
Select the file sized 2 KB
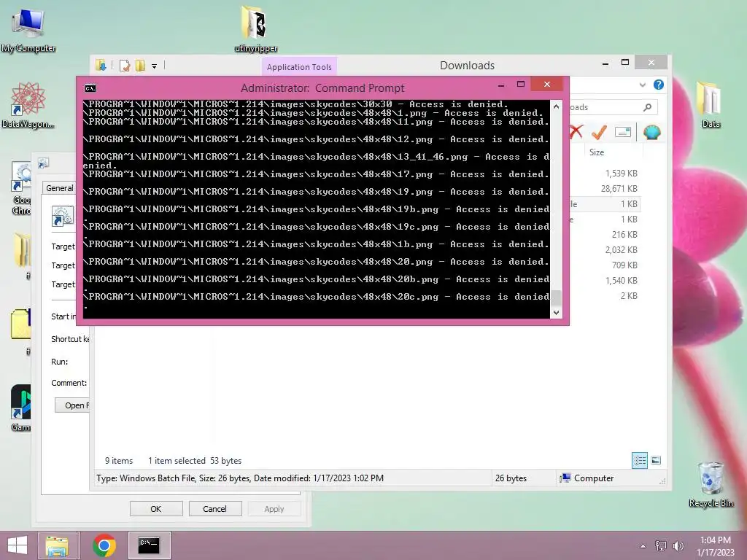pyautogui.click(x=629, y=296)
